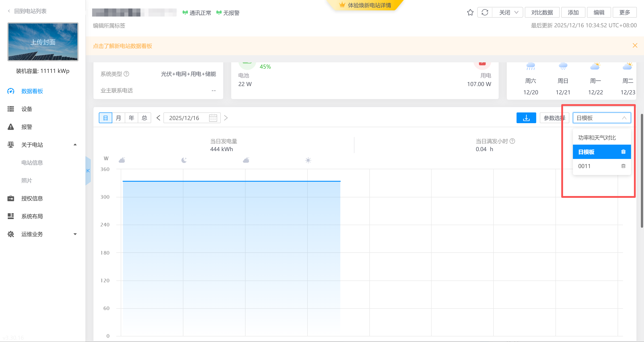Switch chart period to 年
The height and width of the screenshot is (342, 644).
coord(131,118)
